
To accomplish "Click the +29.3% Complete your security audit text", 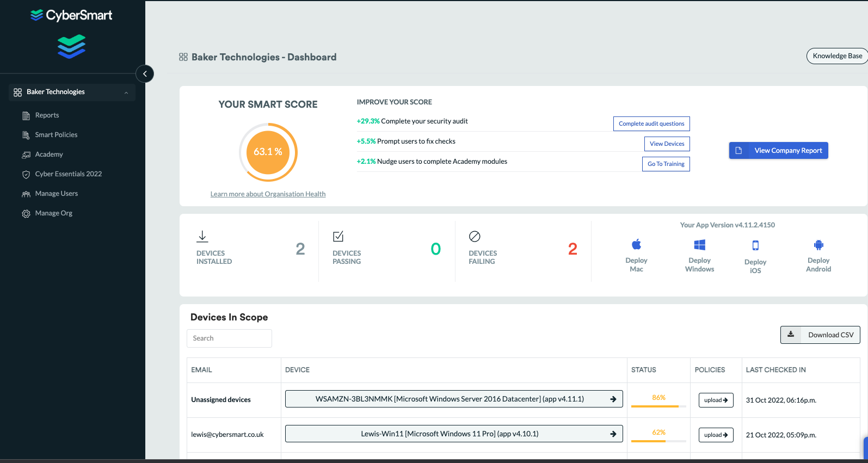I will (412, 121).
